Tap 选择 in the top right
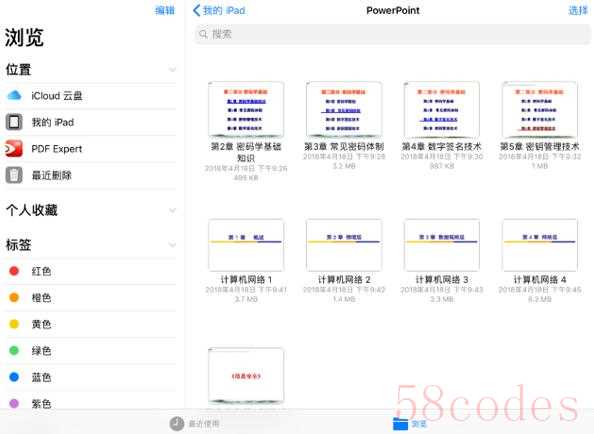594x434 pixels. click(x=578, y=10)
